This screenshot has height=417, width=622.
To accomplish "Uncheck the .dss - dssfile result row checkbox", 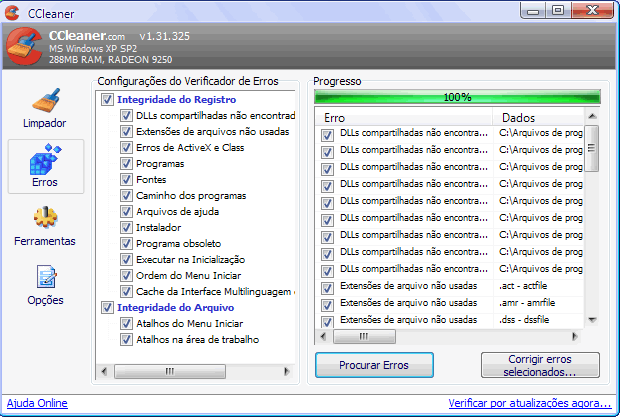I will [x=327, y=321].
